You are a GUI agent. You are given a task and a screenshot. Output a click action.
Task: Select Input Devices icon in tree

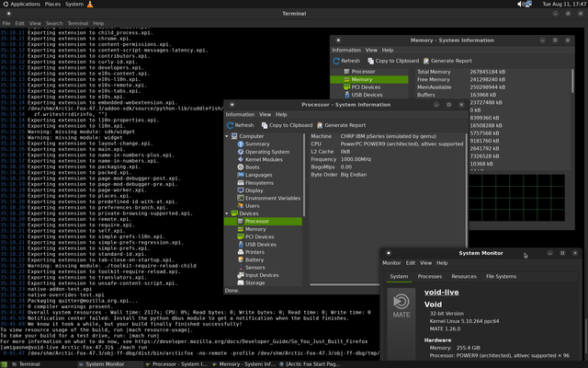241,275
